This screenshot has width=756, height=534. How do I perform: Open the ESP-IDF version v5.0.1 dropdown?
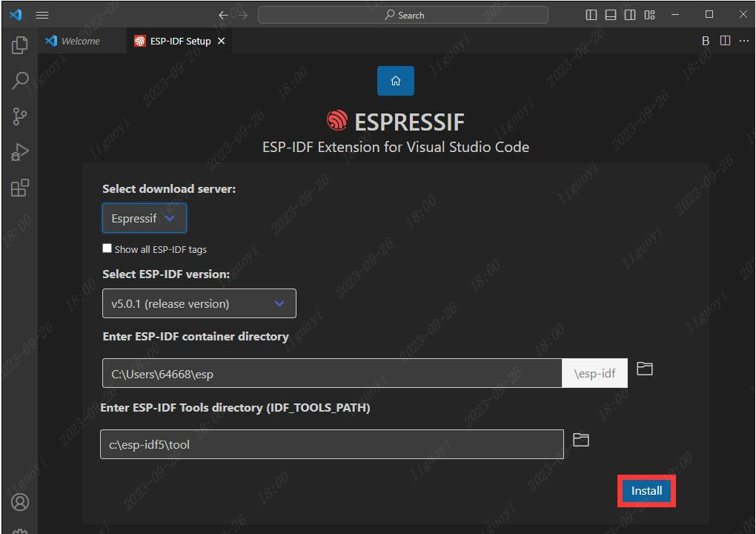(x=199, y=303)
